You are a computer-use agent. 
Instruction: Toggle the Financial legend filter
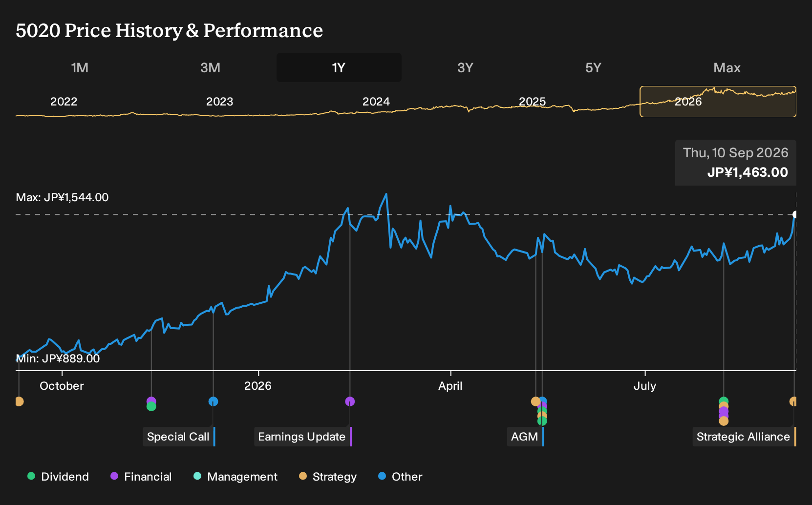pyautogui.click(x=141, y=477)
